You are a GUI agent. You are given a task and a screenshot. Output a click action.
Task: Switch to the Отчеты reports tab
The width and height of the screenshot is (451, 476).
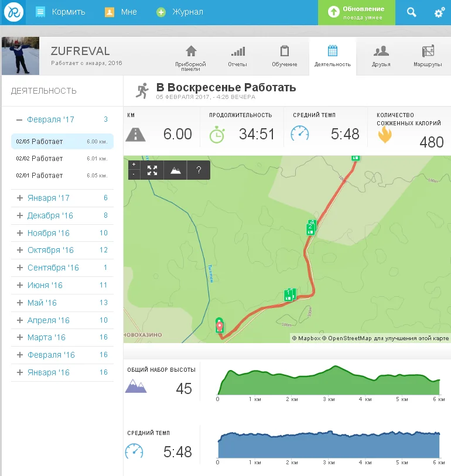tap(237, 56)
